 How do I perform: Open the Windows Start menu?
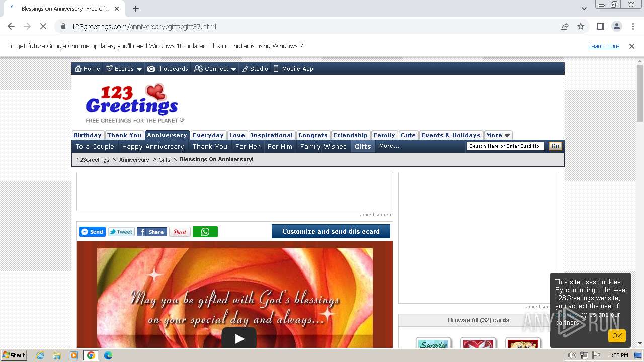coord(14,355)
